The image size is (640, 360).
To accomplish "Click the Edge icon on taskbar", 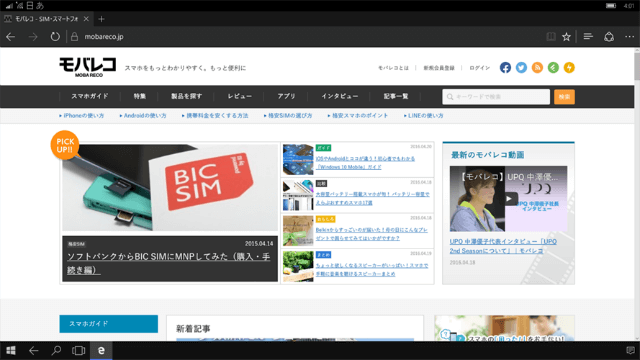I will click(101, 350).
